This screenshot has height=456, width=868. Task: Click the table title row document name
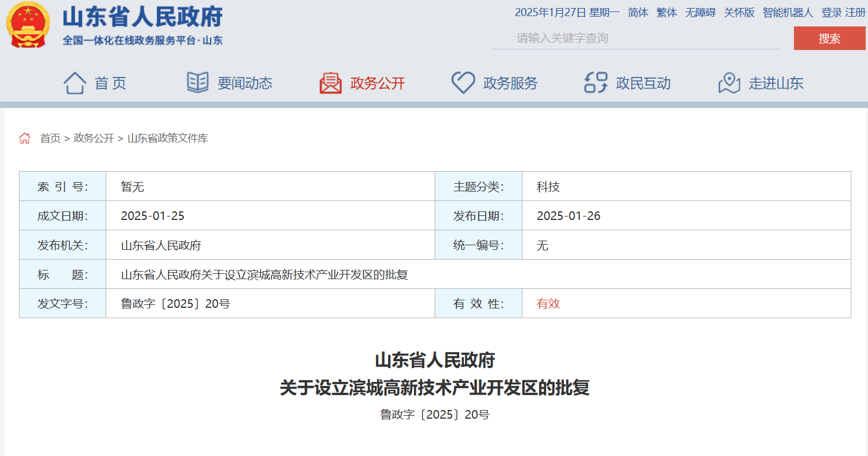(264, 275)
